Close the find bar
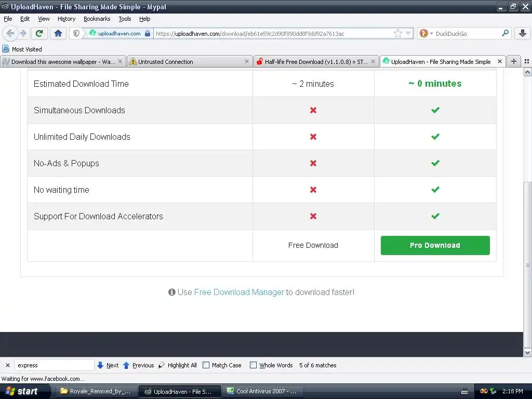This screenshot has width=532, height=399. pyautogui.click(x=8, y=365)
